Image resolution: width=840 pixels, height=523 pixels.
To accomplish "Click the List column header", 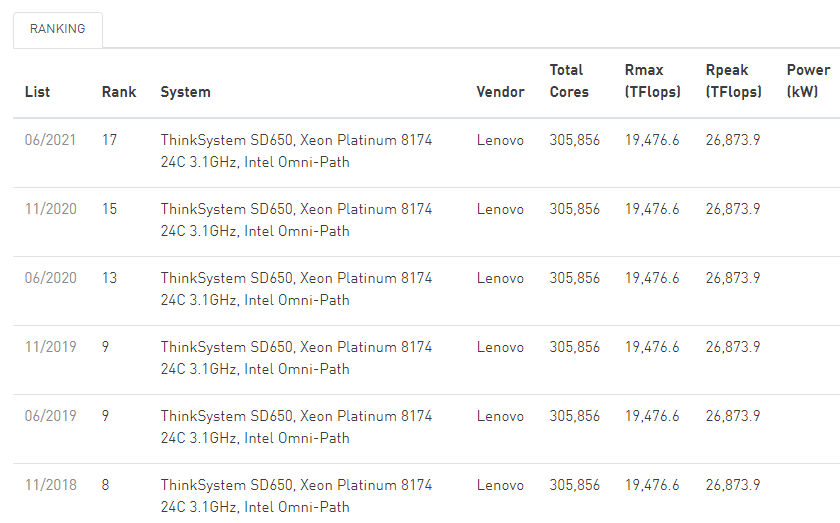I will [x=37, y=92].
